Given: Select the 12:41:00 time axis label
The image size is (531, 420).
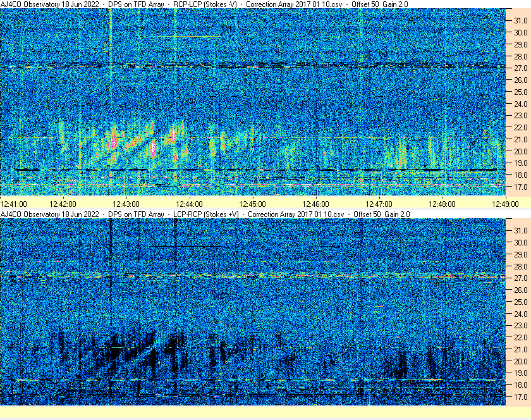Looking at the screenshot, I should [13, 204].
